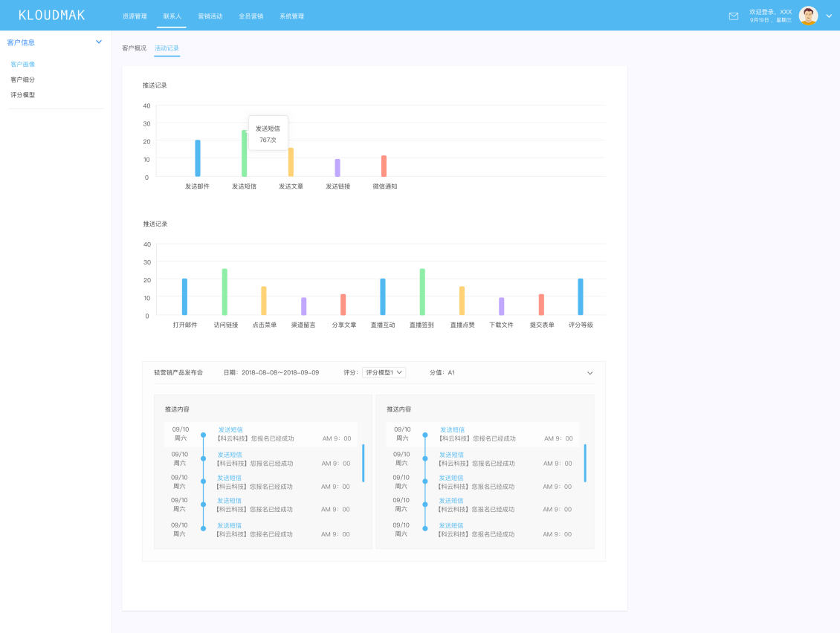The image size is (840, 633).
Task: Click the blue 发送邮件 bar
Action: tap(198, 158)
